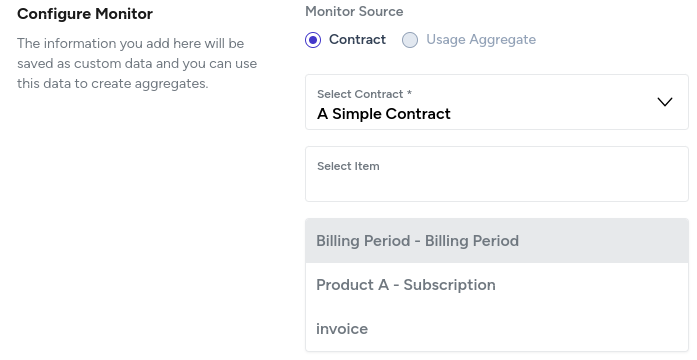Select the Usage Aggregate radio button
Image resolution: width=697 pixels, height=360 pixels.
click(410, 40)
